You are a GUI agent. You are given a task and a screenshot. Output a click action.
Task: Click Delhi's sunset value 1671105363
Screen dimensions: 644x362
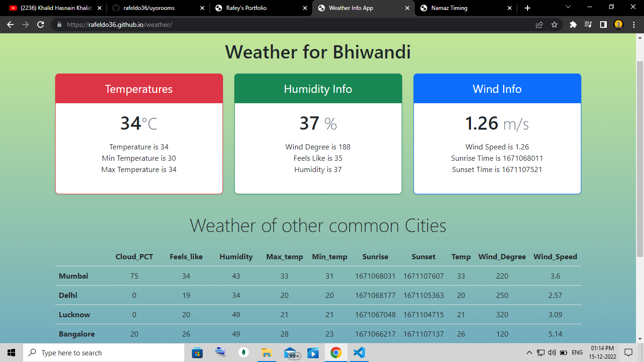(x=423, y=295)
